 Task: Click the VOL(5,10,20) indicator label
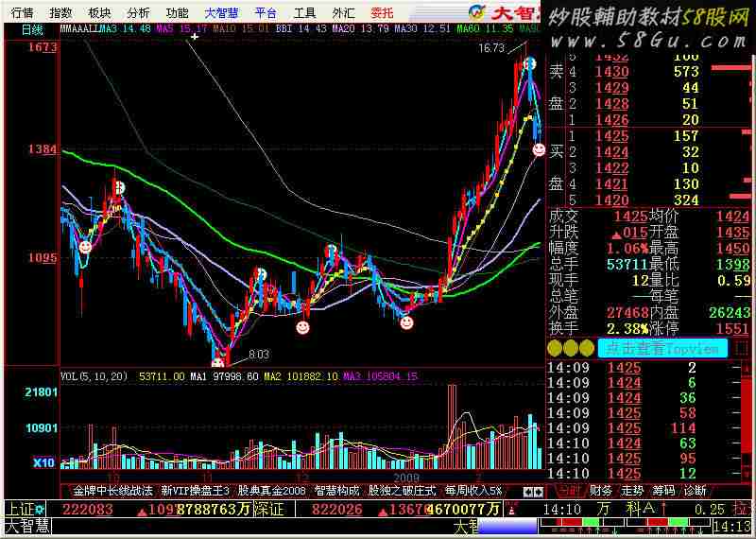[x=94, y=376]
